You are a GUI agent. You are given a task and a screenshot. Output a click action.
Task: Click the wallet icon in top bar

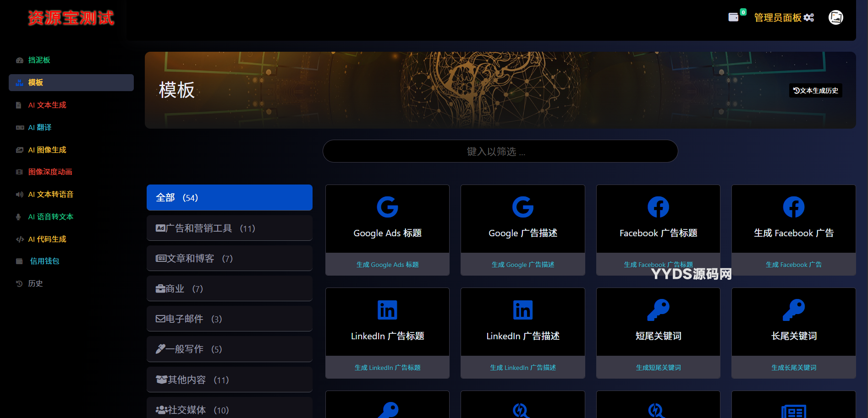[x=733, y=17]
